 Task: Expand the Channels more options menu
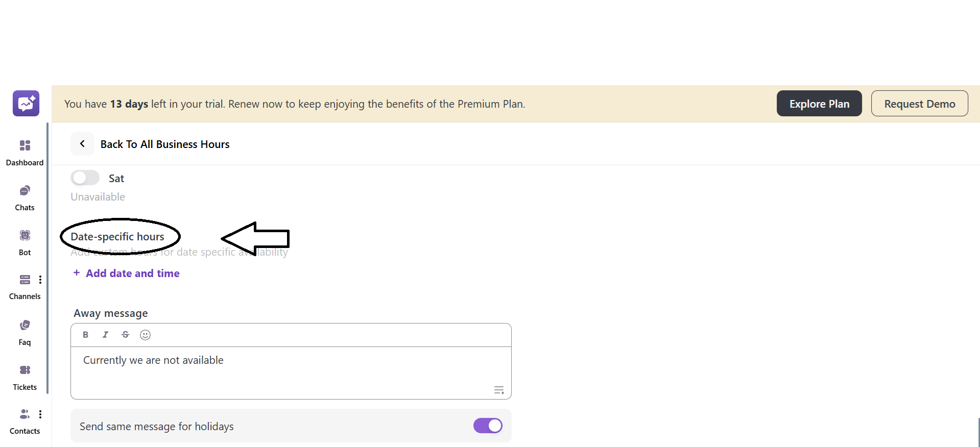click(x=40, y=280)
